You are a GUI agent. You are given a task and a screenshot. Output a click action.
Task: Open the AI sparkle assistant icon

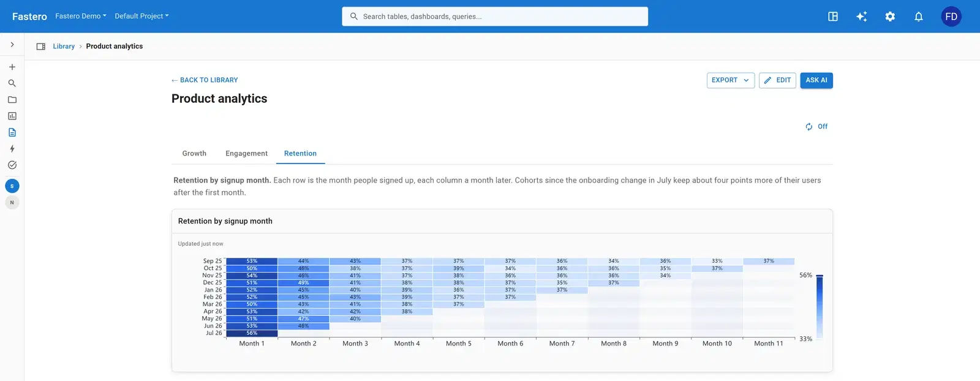(x=862, y=17)
